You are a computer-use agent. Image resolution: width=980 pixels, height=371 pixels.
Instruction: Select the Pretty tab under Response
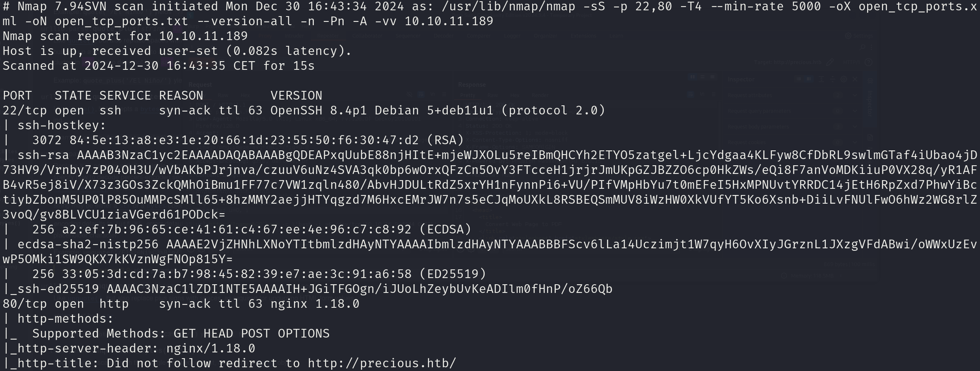pyautogui.click(x=468, y=95)
